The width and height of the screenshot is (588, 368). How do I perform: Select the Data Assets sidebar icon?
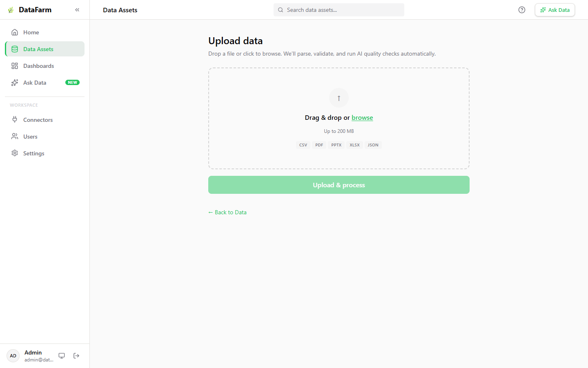tap(15, 49)
